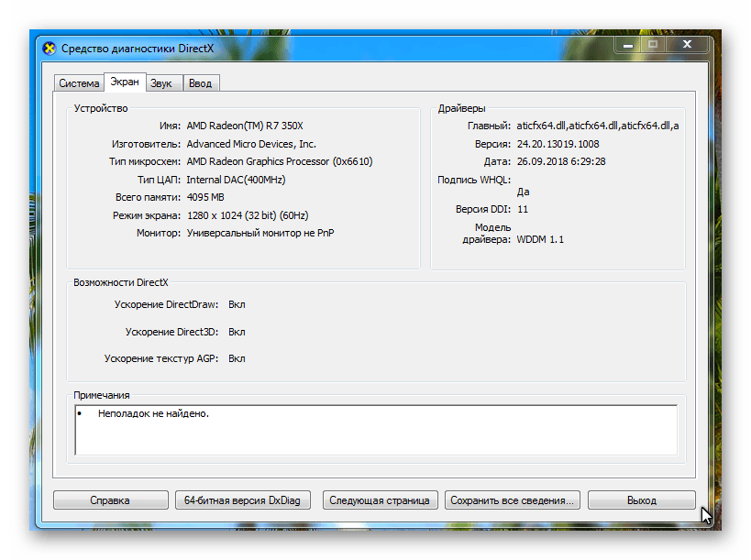Save info with Сохранить все сведения
This screenshot has width=751, height=560.
tap(512, 500)
